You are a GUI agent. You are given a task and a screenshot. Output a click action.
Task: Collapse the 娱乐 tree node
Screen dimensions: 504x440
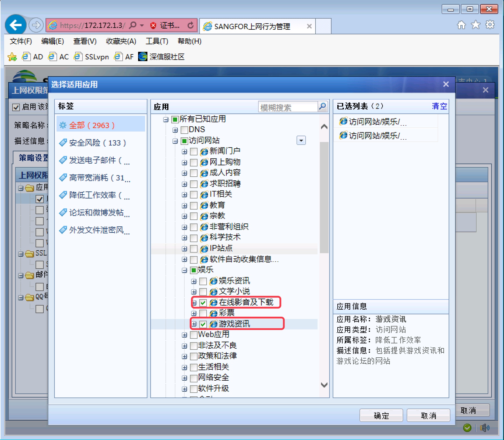(x=184, y=270)
